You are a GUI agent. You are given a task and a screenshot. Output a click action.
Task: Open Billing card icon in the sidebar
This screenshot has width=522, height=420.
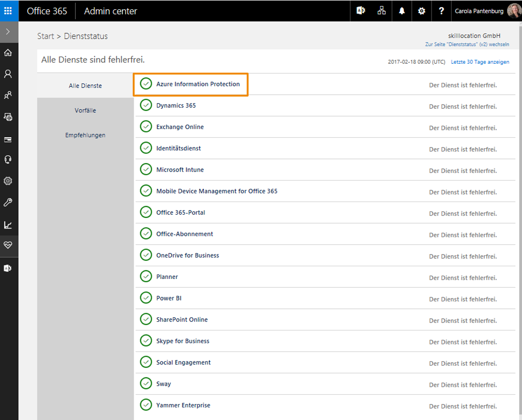(8, 139)
